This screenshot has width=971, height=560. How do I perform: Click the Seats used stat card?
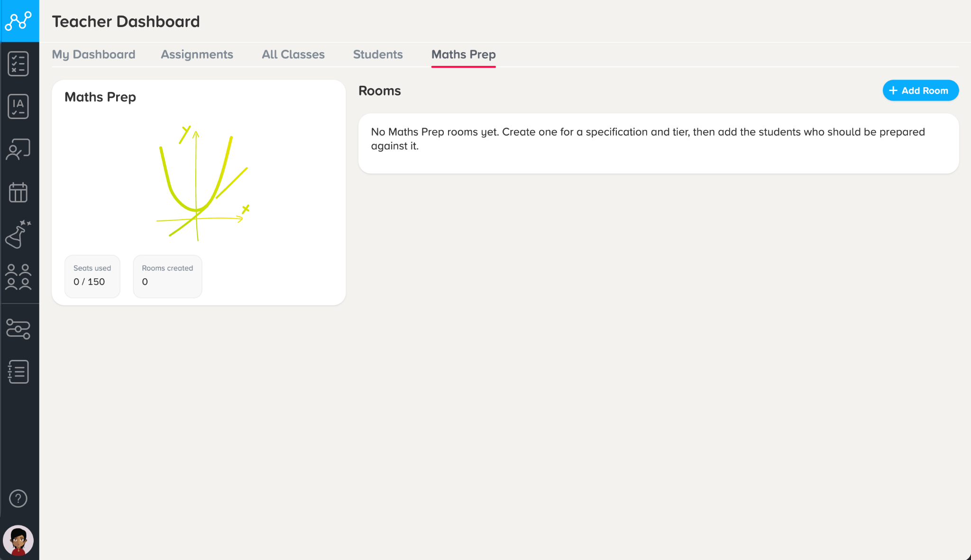(92, 276)
